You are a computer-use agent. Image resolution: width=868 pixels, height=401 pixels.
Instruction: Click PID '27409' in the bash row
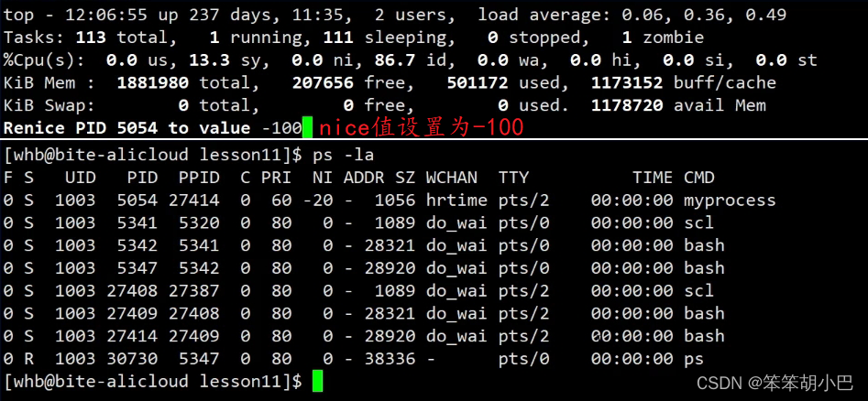[x=132, y=313]
